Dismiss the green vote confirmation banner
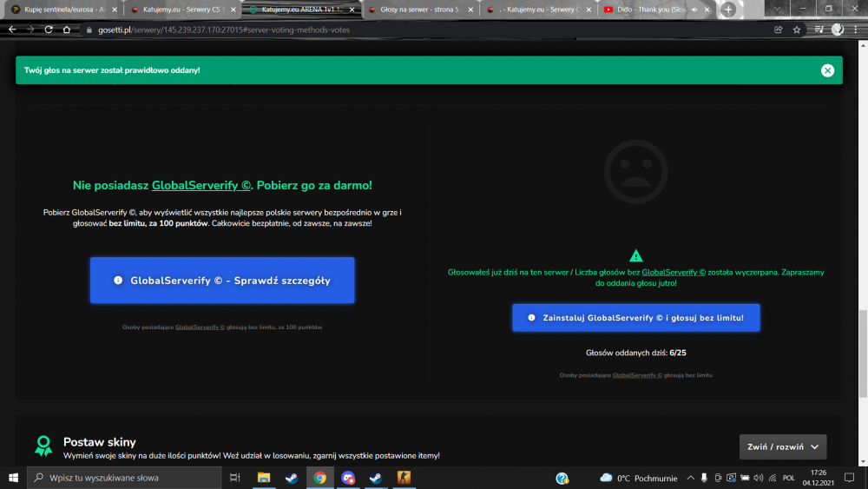The height and width of the screenshot is (489, 868). tap(827, 70)
